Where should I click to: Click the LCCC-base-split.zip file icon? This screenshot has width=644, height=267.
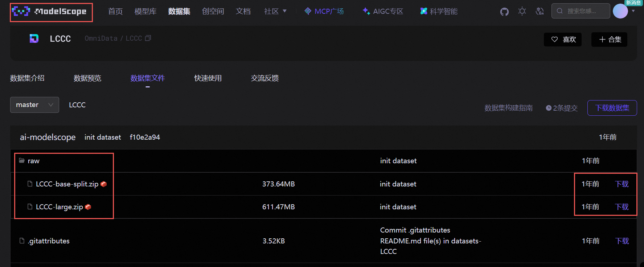30,184
